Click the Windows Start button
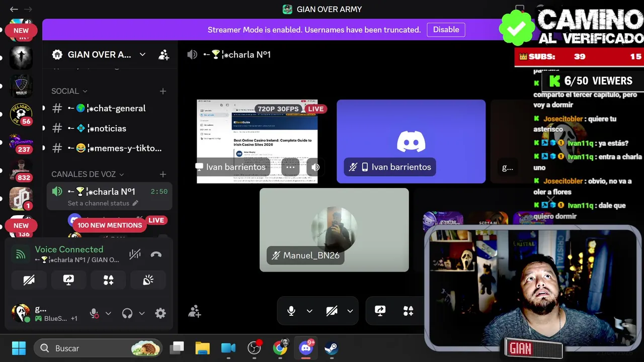644x362 pixels. point(19,348)
